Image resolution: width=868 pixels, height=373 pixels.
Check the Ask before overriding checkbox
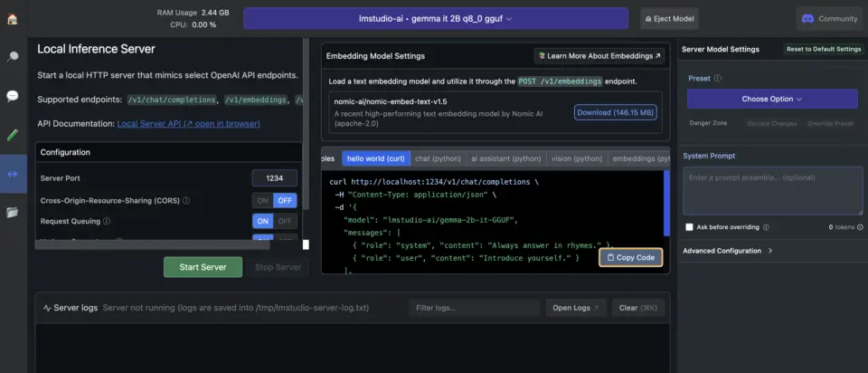pyautogui.click(x=689, y=227)
